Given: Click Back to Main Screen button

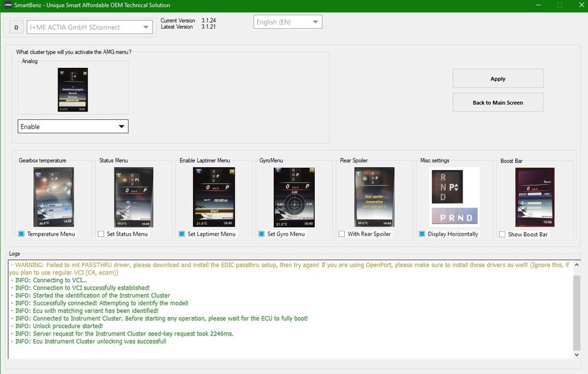Looking at the screenshot, I should click(497, 103).
